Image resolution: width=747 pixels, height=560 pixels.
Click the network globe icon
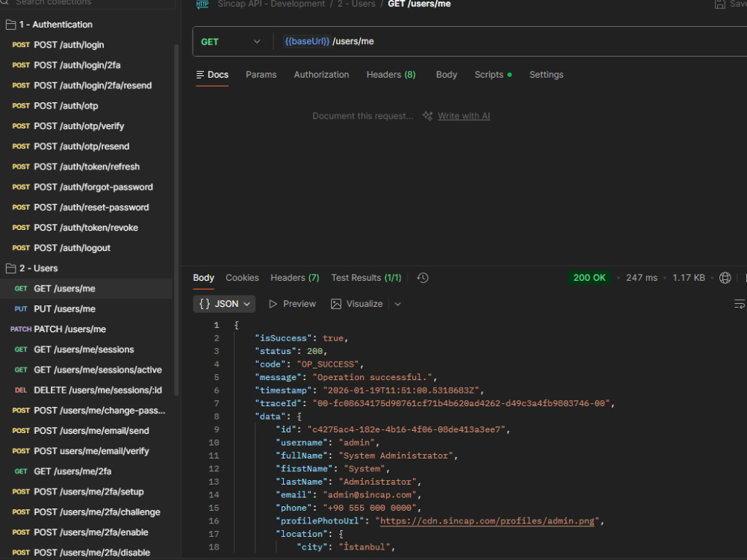click(x=725, y=278)
